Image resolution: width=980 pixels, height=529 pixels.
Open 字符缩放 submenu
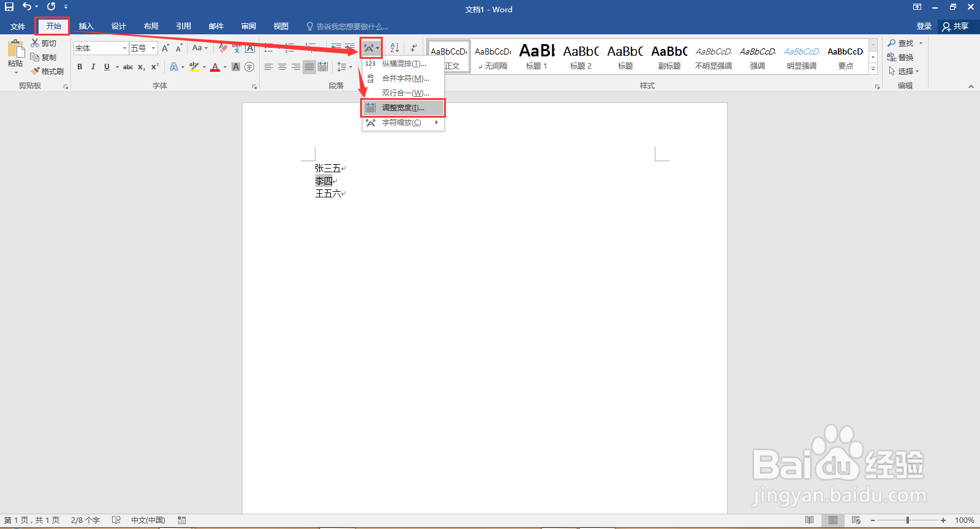click(x=403, y=123)
